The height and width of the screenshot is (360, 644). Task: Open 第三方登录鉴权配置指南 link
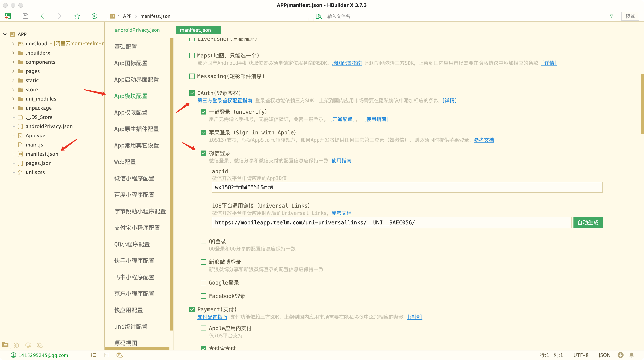[x=225, y=100]
